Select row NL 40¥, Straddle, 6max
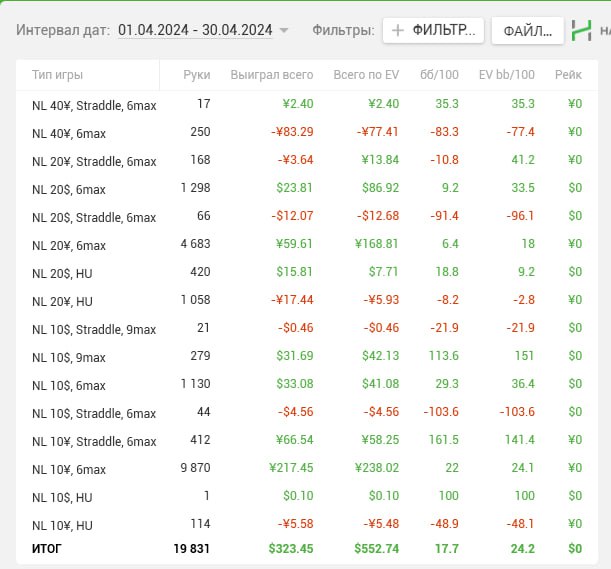Image resolution: width=611 pixels, height=569 pixels. 307,104
